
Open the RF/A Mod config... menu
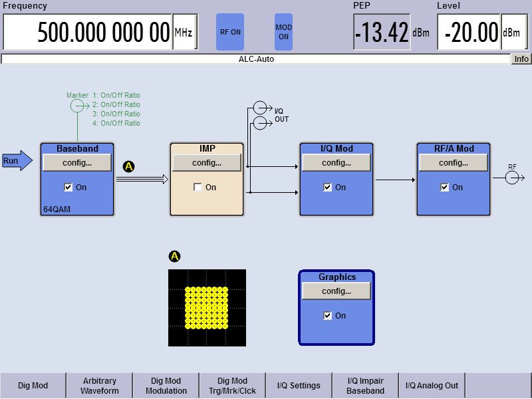click(x=454, y=163)
